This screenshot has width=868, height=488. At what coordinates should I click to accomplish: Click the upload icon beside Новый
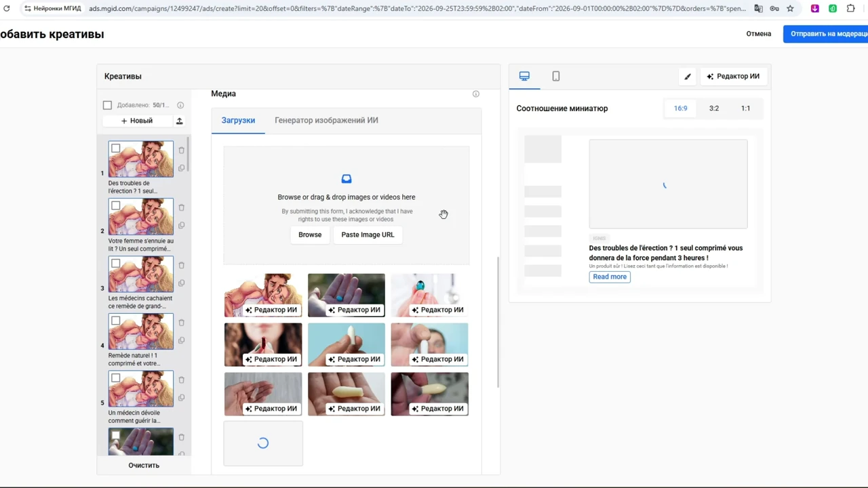click(x=180, y=121)
